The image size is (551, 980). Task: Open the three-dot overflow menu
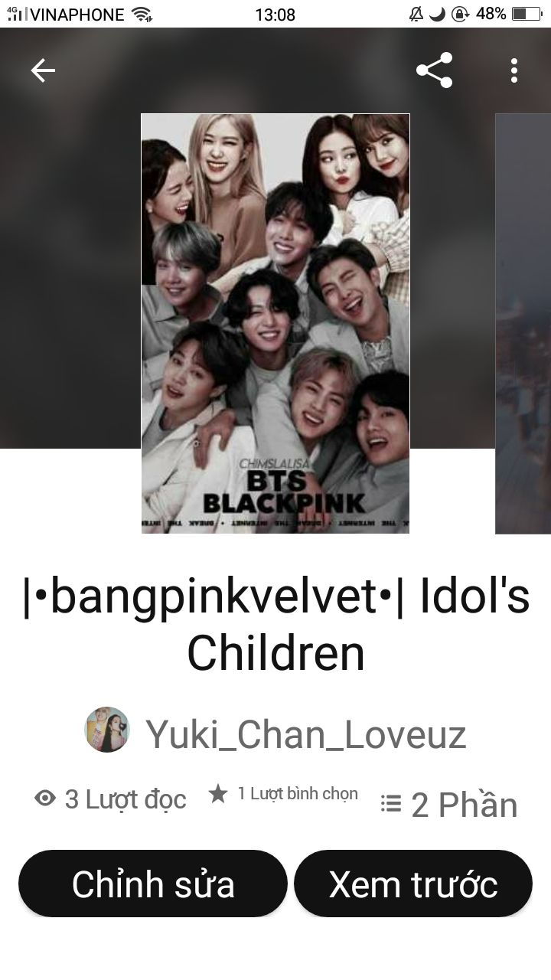pos(514,70)
